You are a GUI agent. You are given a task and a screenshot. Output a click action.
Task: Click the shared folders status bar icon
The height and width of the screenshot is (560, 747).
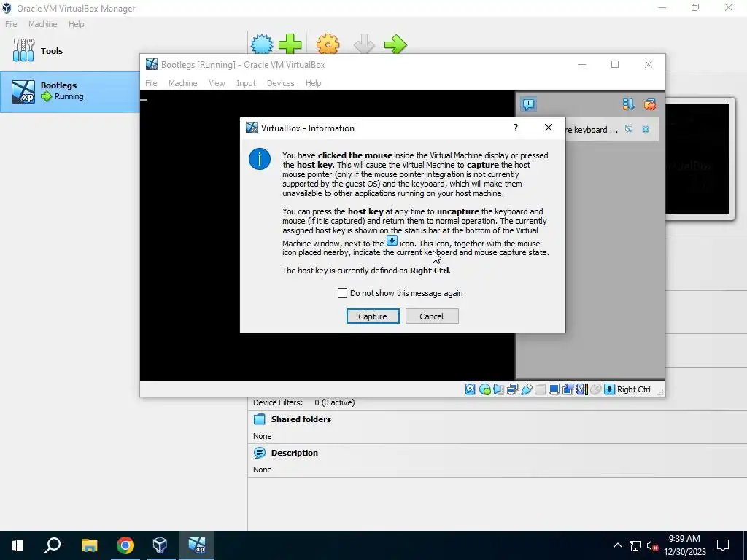pos(541,389)
